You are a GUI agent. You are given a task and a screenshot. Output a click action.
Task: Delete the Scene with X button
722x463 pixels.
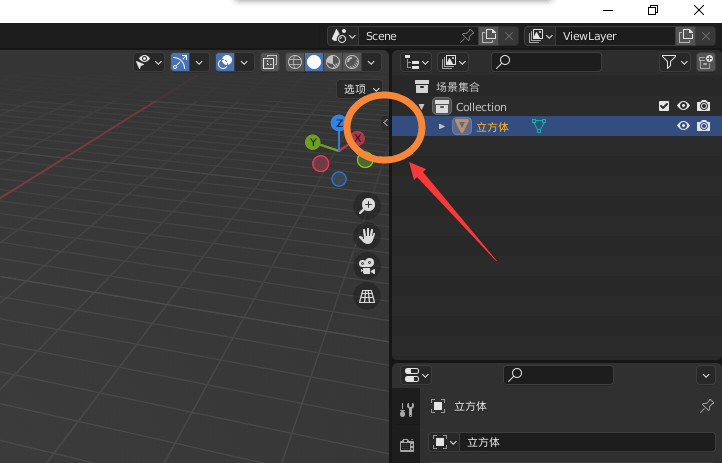[x=509, y=36]
